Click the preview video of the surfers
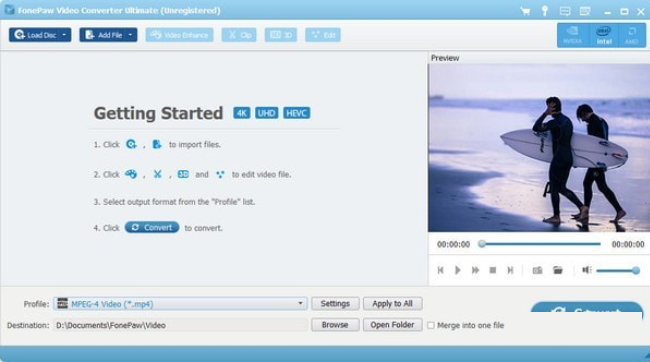 pos(539,148)
